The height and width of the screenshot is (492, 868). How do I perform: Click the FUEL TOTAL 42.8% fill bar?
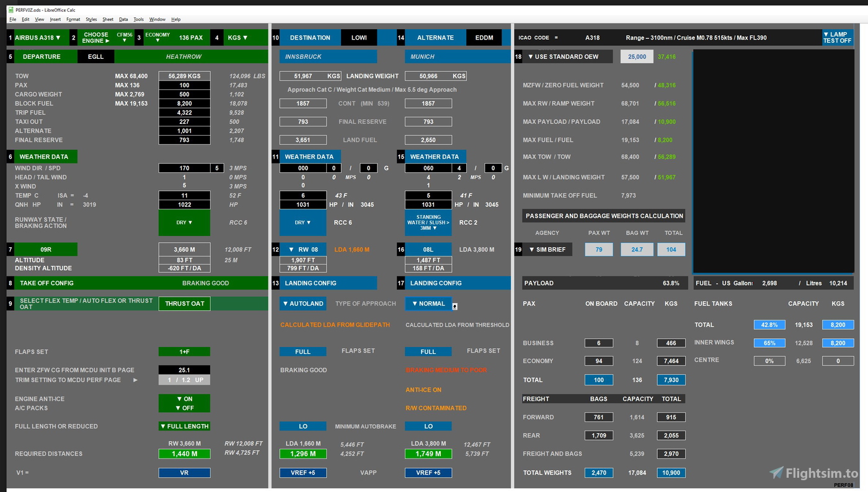pyautogui.click(x=769, y=324)
